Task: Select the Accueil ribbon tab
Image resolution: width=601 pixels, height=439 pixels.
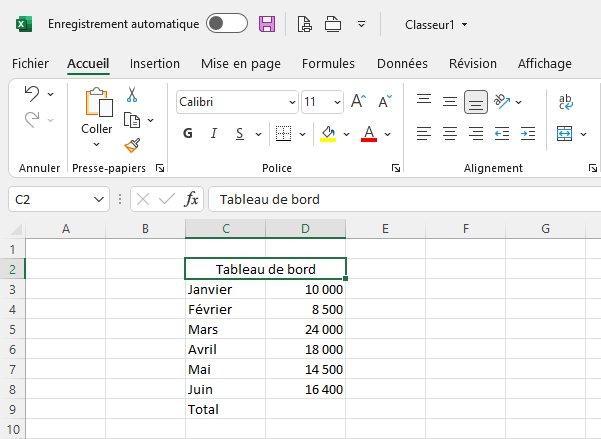Action: (x=88, y=63)
